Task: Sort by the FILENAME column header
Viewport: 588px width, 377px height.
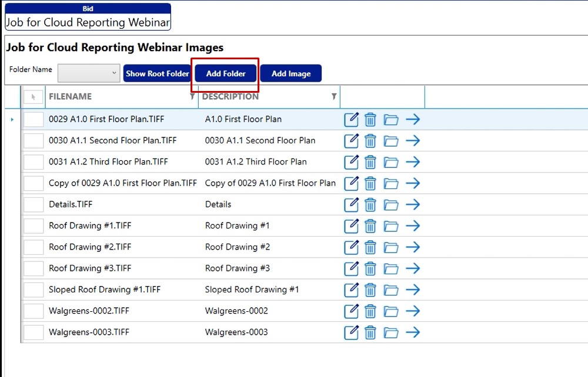Action: click(71, 97)
